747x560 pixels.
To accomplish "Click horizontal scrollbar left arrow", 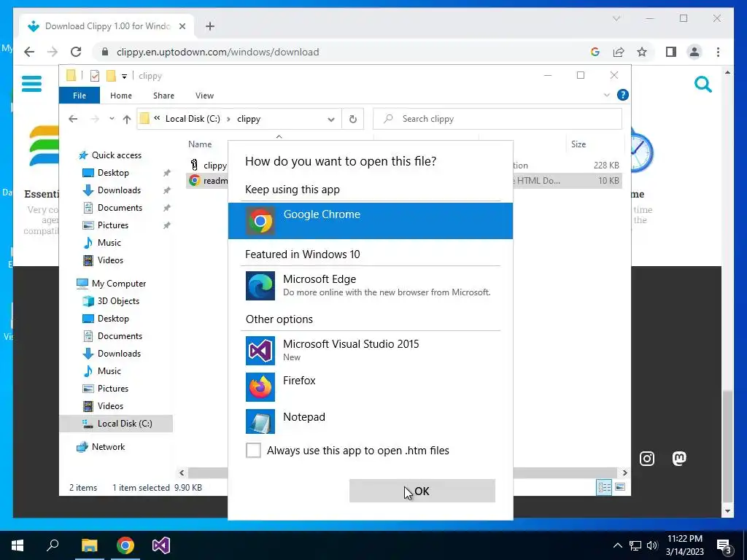I will (182, 472).
